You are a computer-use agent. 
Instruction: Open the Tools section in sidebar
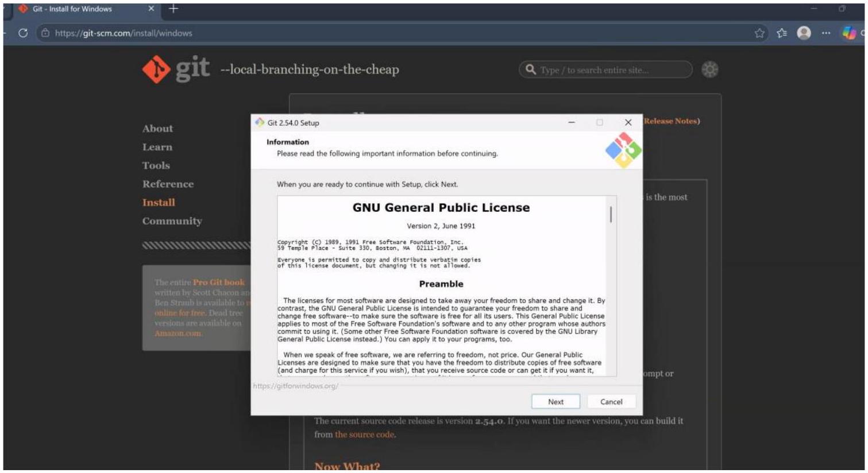[156, 165]
